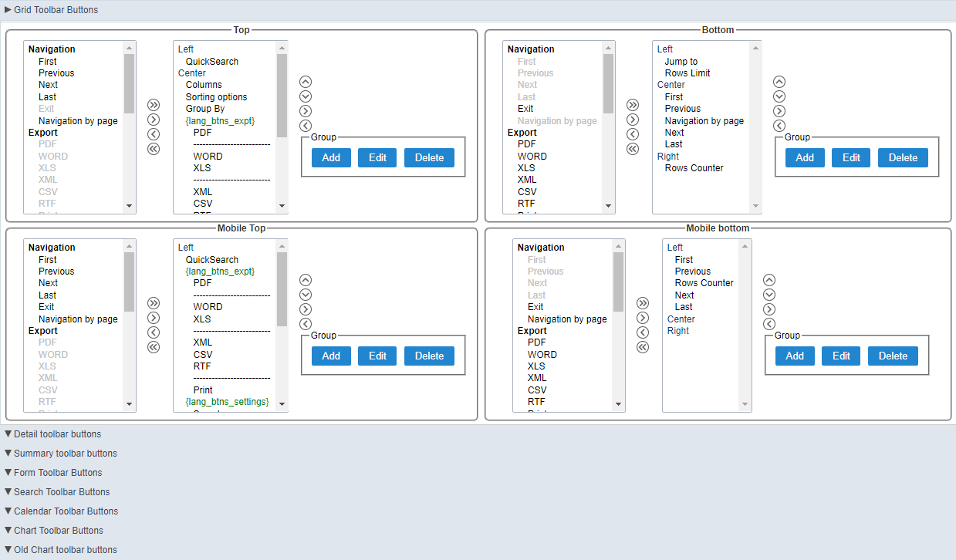Click the single-right transfer arrow in the Top section
The image size is (956, 560).
click(x=154, y=120)
